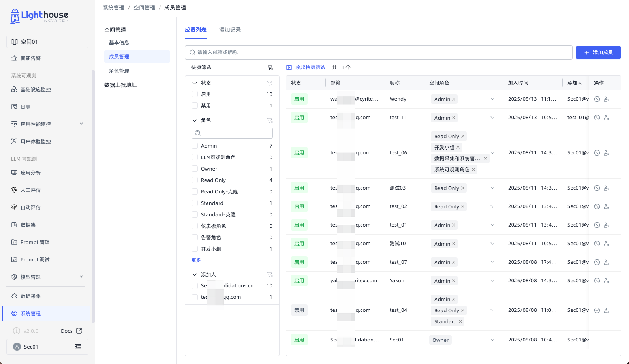The height and width of the screenshot is (364, 629).
Task: Click 收起快捷筛选 link
Action: [306, 68]
